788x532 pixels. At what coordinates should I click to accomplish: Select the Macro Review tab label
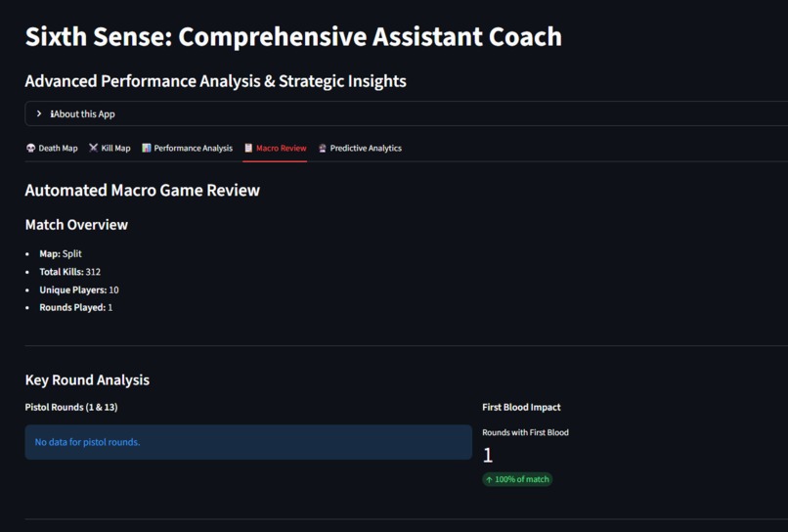pos(281,148)
